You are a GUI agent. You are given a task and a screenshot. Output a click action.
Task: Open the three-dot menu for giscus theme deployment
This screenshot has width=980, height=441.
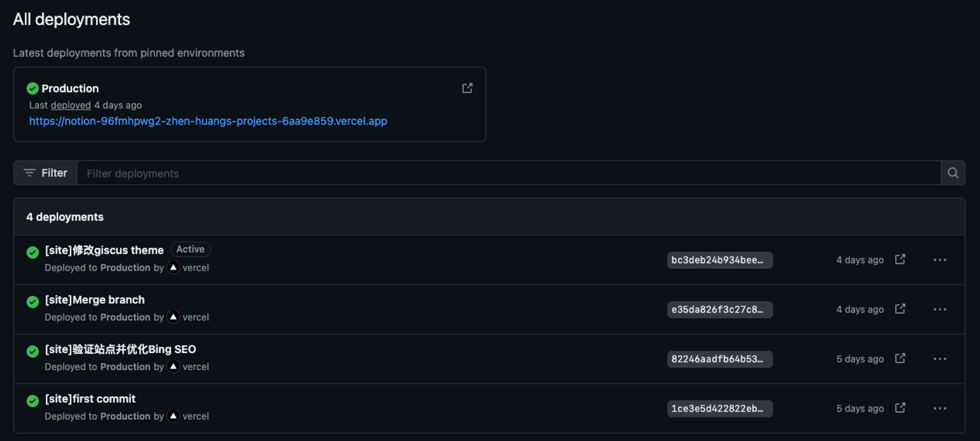(x=940, y=259)
